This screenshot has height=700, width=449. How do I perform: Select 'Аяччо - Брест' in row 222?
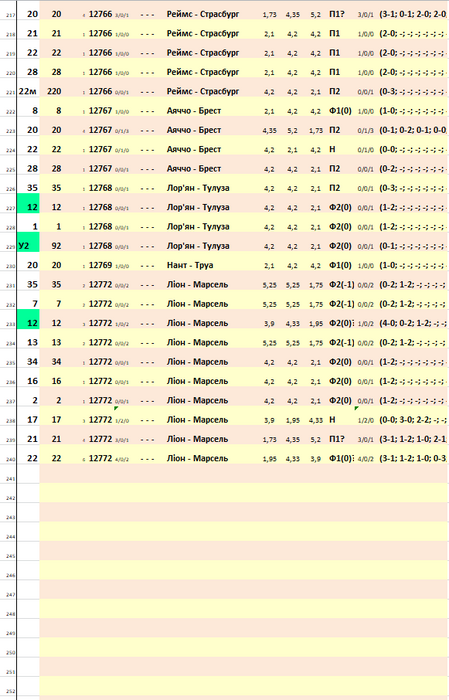(x=194, y=110)
